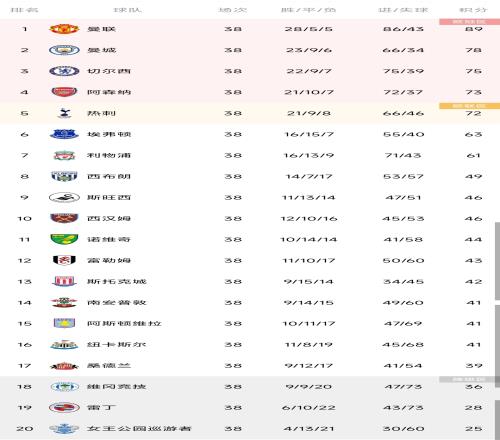Screen dimensions: 500x440
Task: Click the Tottenham cockerel crest
Action: pos(64,113)
